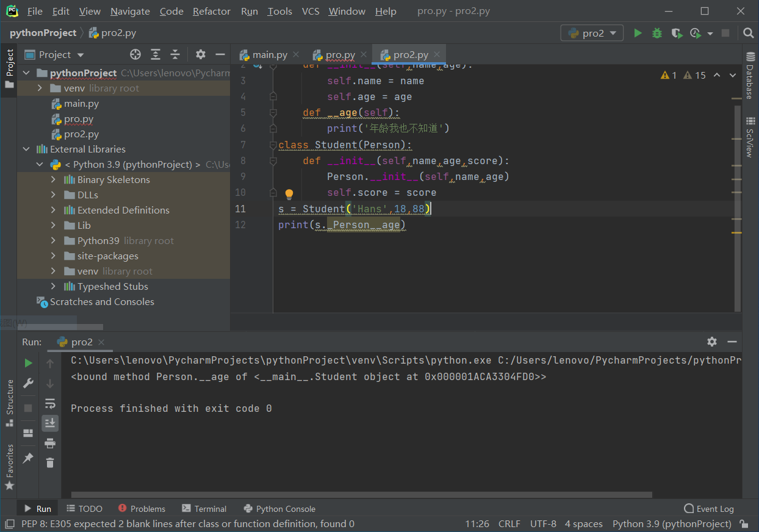Toggle pin tab in Run panel

pos(28,458)
